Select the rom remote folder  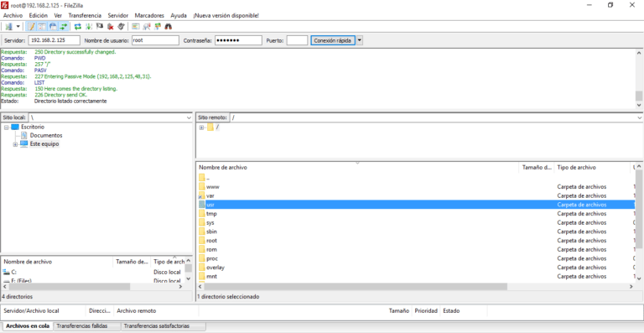click(416, 250)
